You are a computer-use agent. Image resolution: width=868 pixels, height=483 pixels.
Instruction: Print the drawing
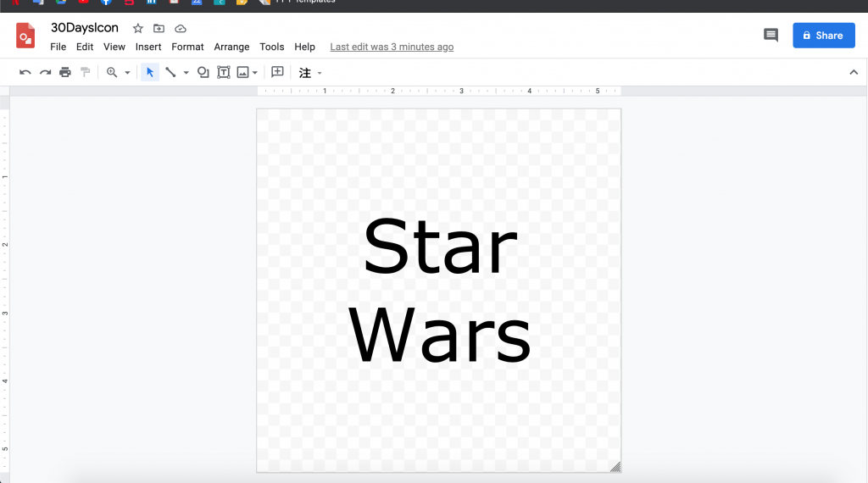(65, 73)
